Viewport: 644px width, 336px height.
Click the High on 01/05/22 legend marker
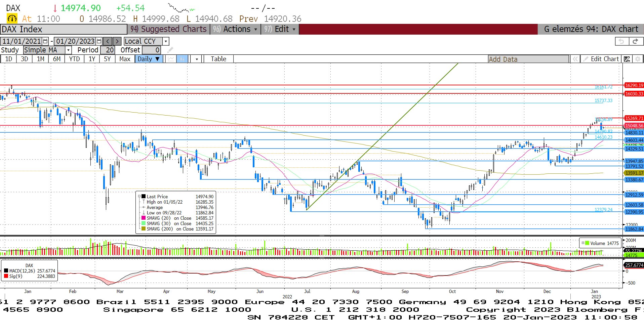[x=144, y=202]
